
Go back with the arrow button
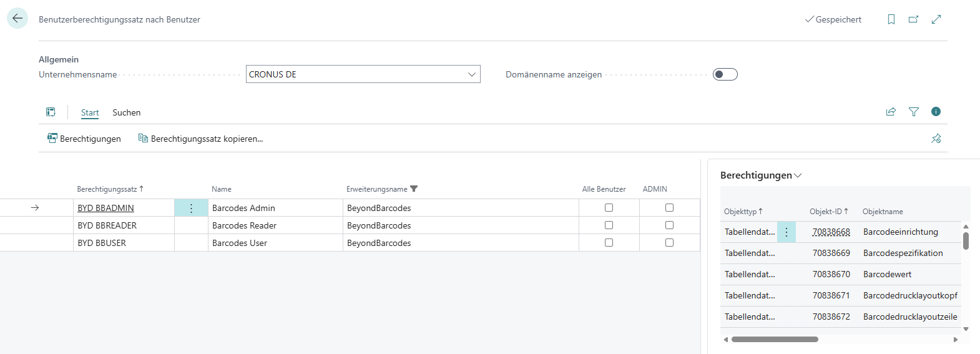coord(17,18)
